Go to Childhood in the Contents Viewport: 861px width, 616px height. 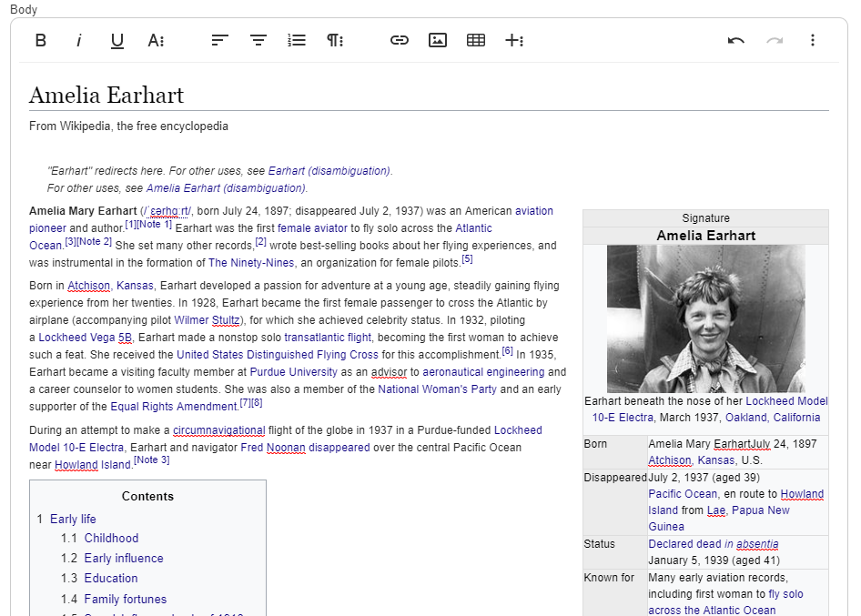(111, 538)
